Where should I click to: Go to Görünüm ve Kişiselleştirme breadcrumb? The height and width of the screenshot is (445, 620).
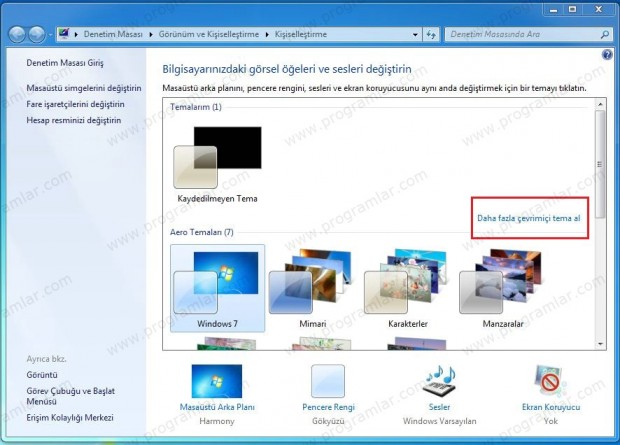tap(209, 34)
